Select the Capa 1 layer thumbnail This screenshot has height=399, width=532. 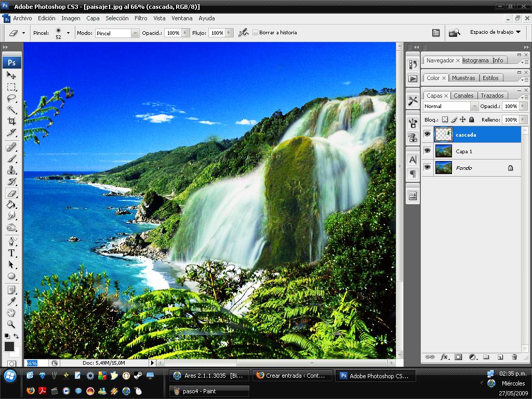tap(444, 151)
